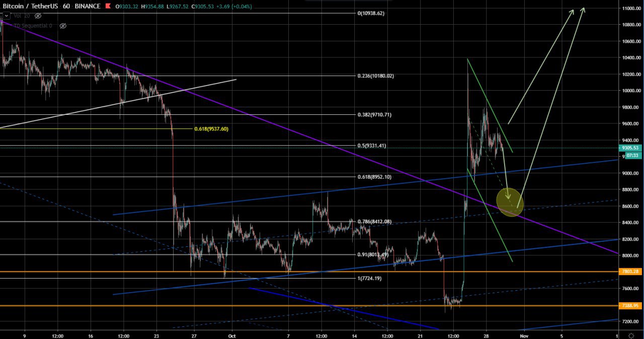Click the 27 date label on the time axis
Viewport: 644px width, 339px height.
[194, 335]
